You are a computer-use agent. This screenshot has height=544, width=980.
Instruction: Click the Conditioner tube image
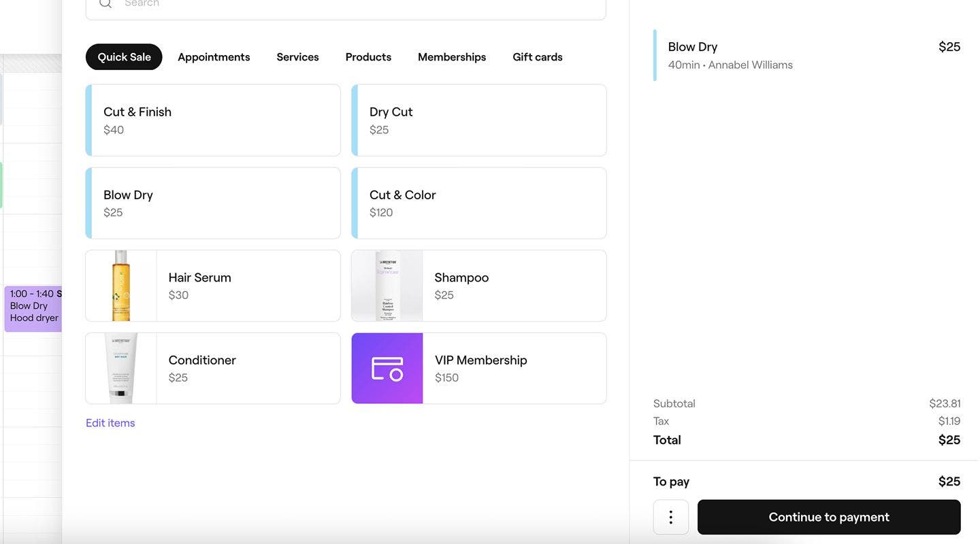tap(121, 369)
